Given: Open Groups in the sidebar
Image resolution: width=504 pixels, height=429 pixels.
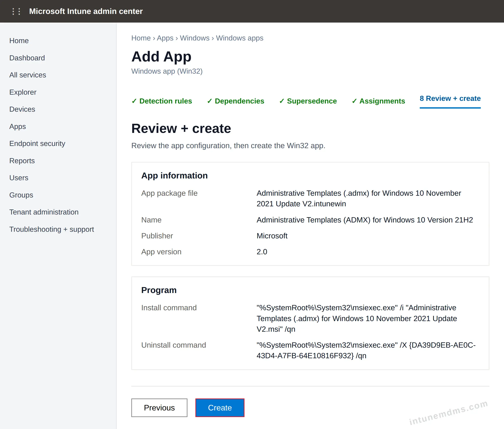Looking at the screenshot, I should [21, 195].
